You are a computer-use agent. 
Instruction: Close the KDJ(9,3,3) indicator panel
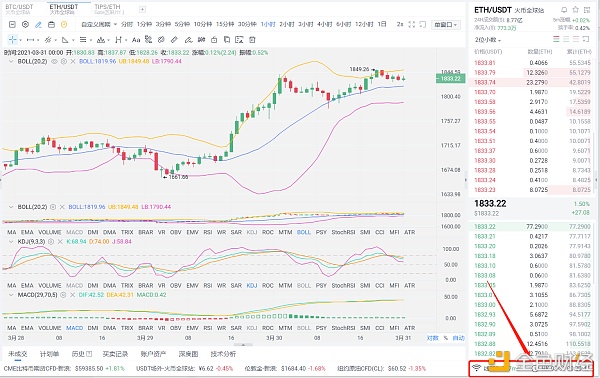point(60,242)
